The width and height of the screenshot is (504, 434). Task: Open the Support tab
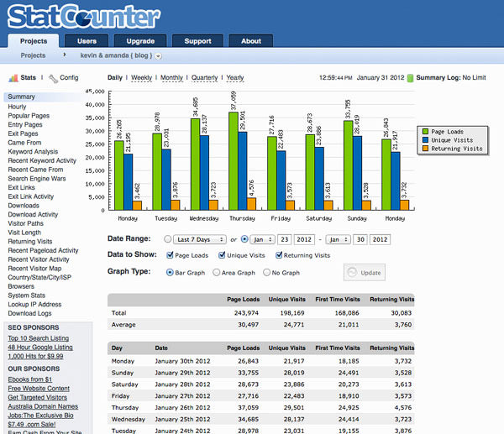(197, 40)
